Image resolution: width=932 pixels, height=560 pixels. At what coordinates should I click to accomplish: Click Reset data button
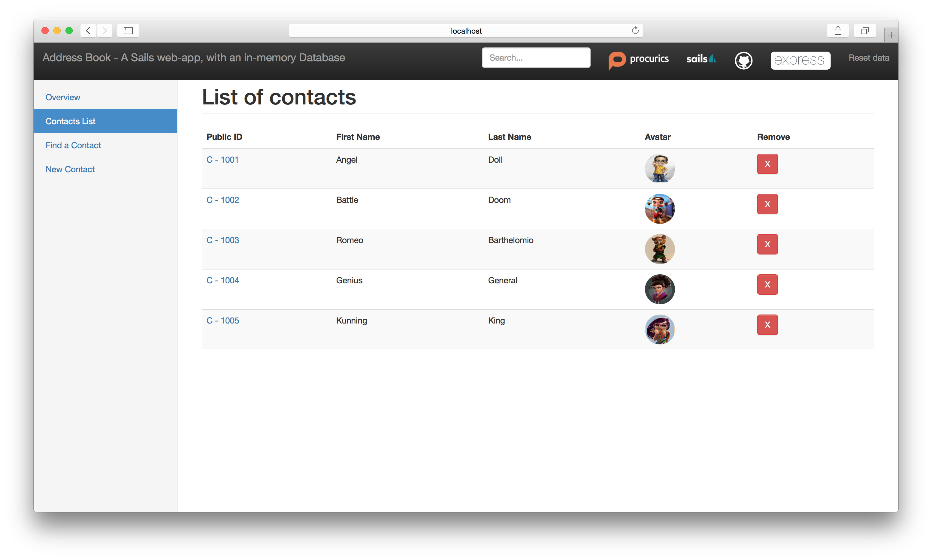pos(869,57)
